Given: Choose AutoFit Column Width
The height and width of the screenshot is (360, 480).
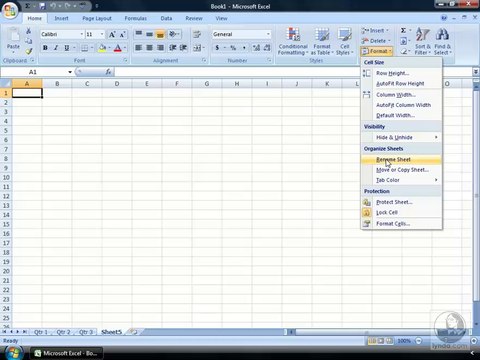Looking at the screenshot, I should pos(401,105).
